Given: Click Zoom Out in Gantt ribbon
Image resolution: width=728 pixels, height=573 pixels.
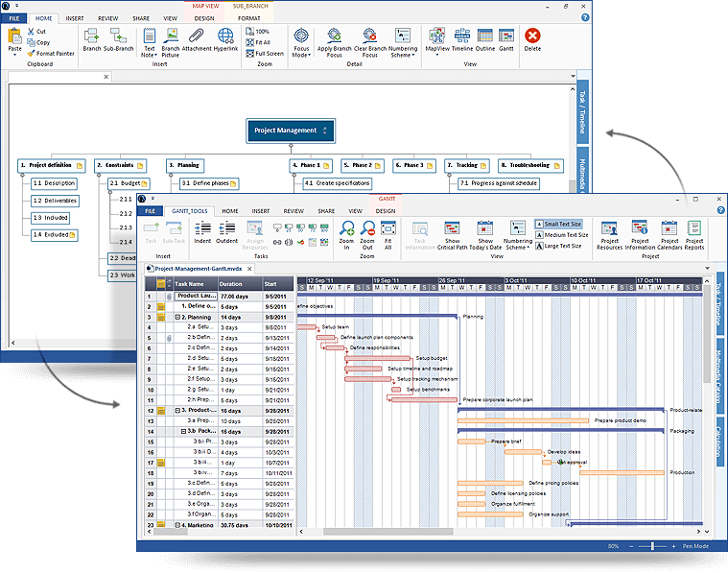Looking at the screenshot, I should (x=367, y=235).
